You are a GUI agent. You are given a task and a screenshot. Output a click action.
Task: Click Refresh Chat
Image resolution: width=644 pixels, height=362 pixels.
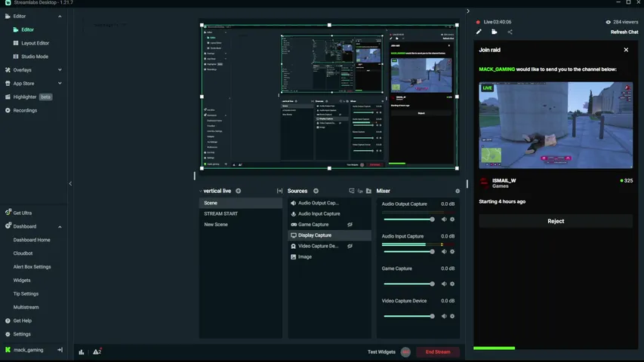click(x=624, y=32)
